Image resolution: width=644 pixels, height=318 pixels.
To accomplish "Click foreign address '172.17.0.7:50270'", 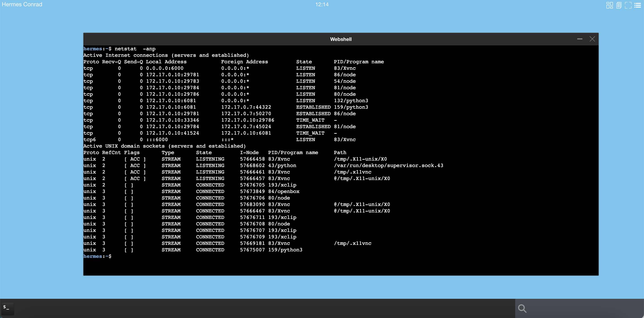I will pyautogui.click(x=246, y=114).
